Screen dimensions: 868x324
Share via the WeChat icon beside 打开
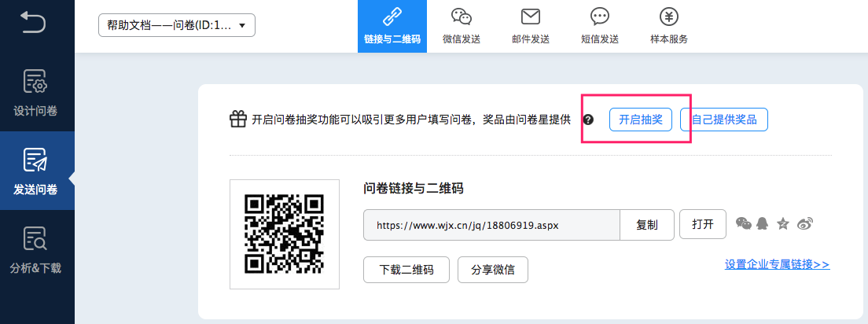pos(743,224)
